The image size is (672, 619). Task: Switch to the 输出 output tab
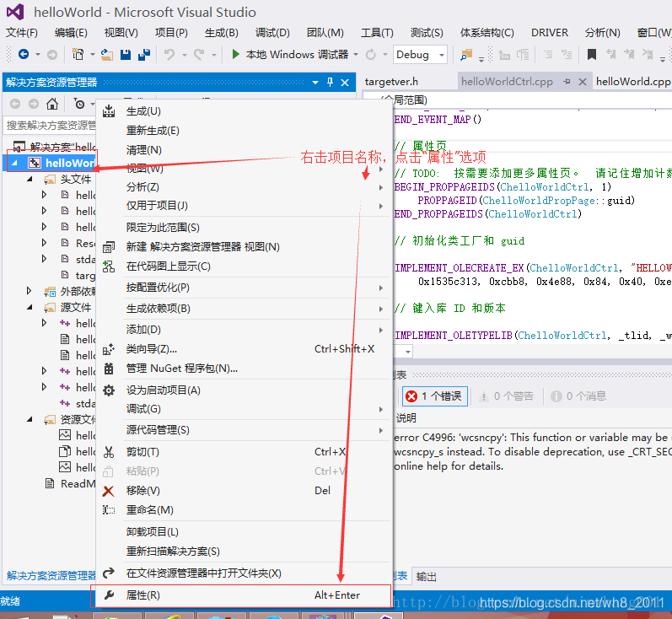[426, 577]
